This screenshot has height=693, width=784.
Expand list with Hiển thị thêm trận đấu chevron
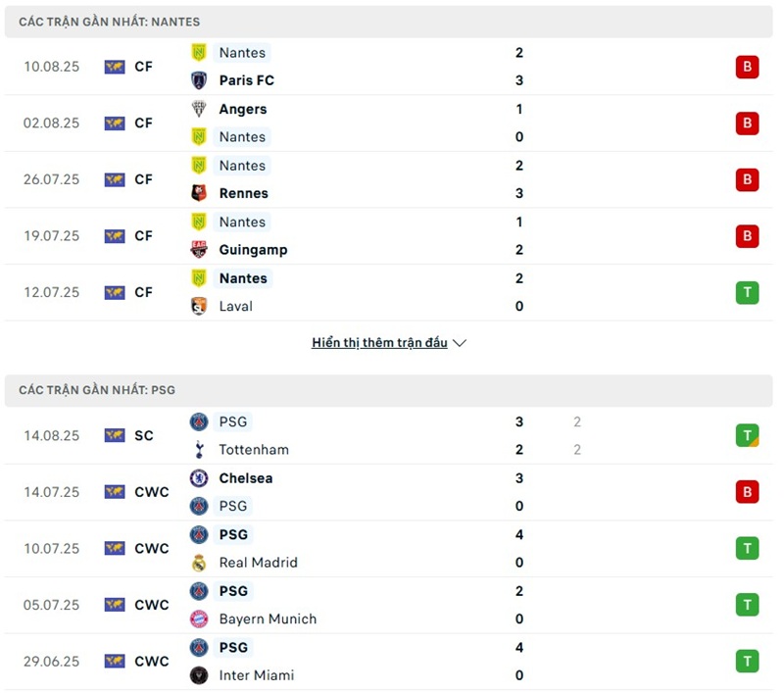(x=460, y=343)
